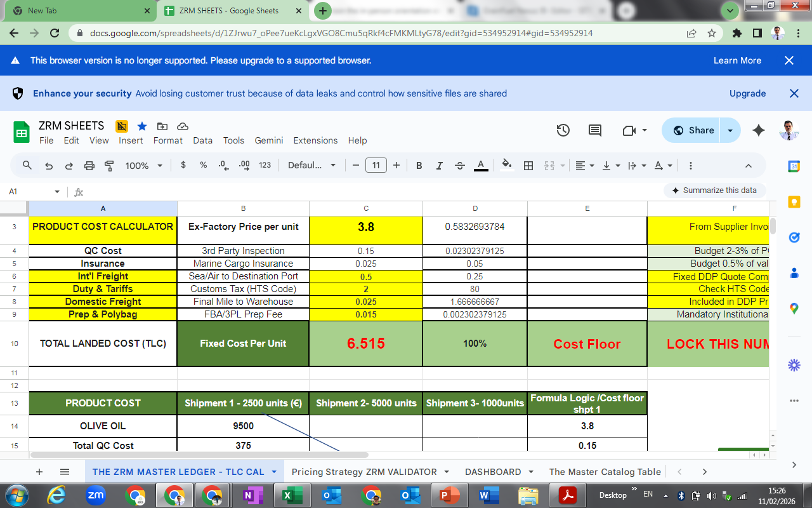Open the font family Default dropdown
Image resolution: width=812 pixels, height=508 pixels.
tap(312, 166)
